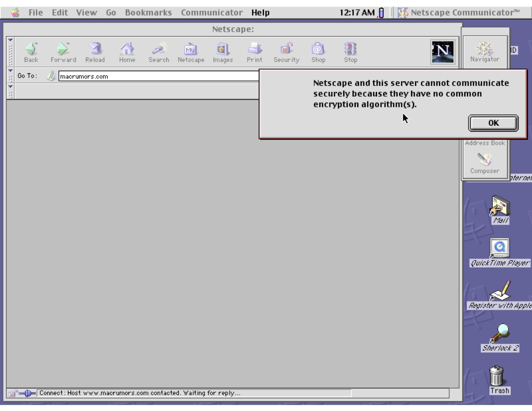The width and height of the screenshot is (532, 411).
Task: Open the View menu
Action: tap(86, 13)
